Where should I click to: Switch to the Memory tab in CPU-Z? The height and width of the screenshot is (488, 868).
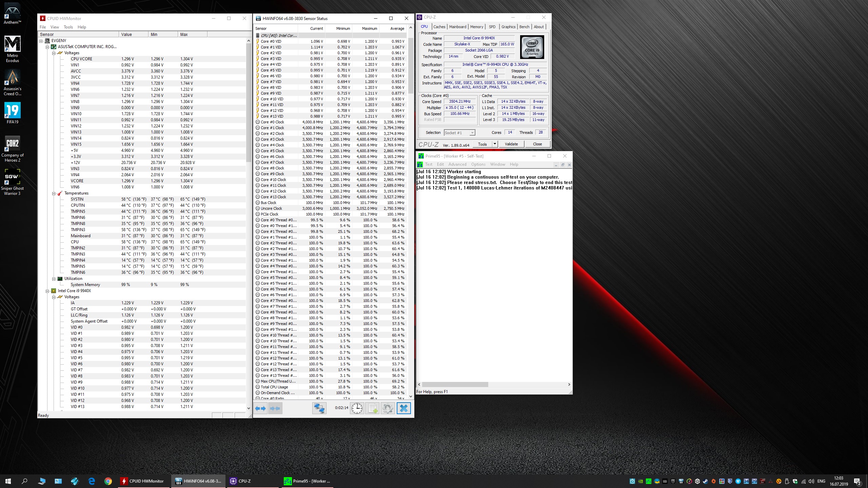[x=476, y=27]
